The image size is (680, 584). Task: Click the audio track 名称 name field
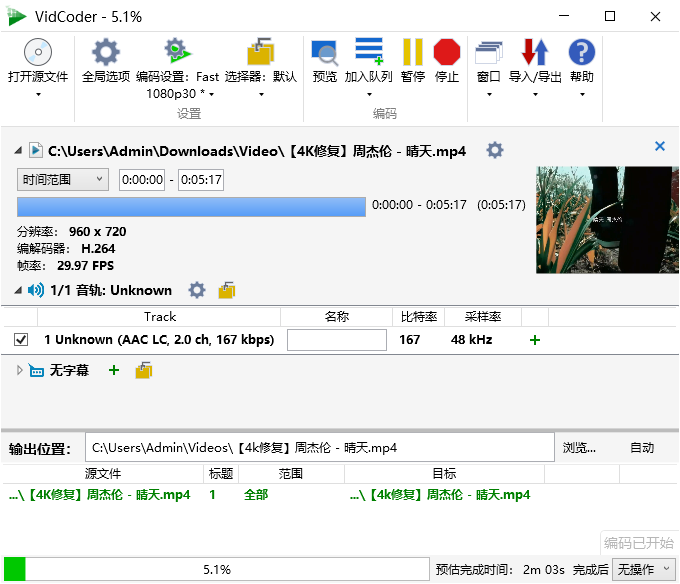(337, 339)
